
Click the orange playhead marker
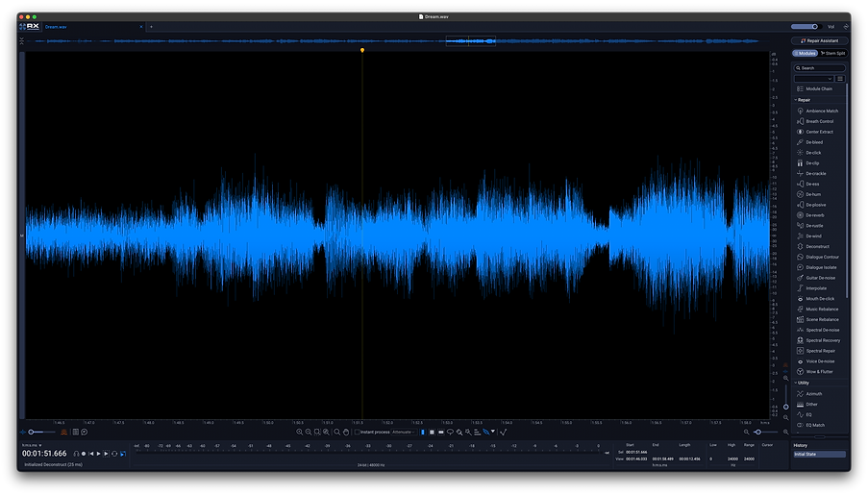pos(362,50)
